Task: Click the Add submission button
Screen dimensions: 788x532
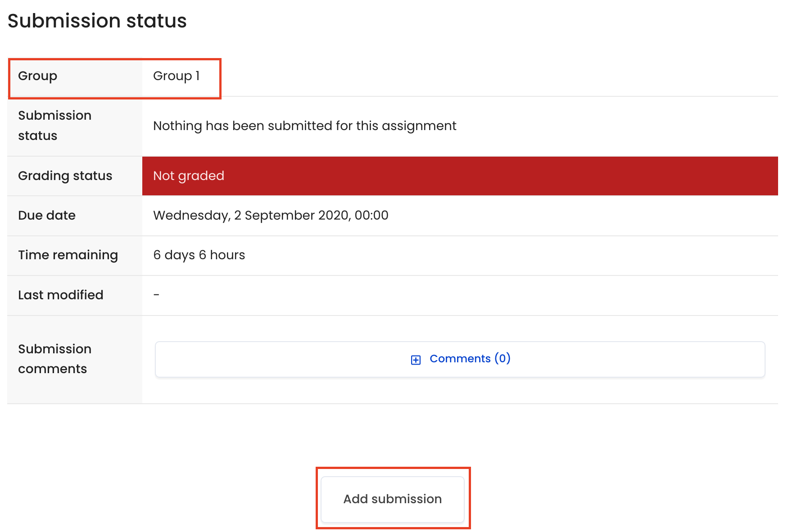Action: [x=392, y=499]
